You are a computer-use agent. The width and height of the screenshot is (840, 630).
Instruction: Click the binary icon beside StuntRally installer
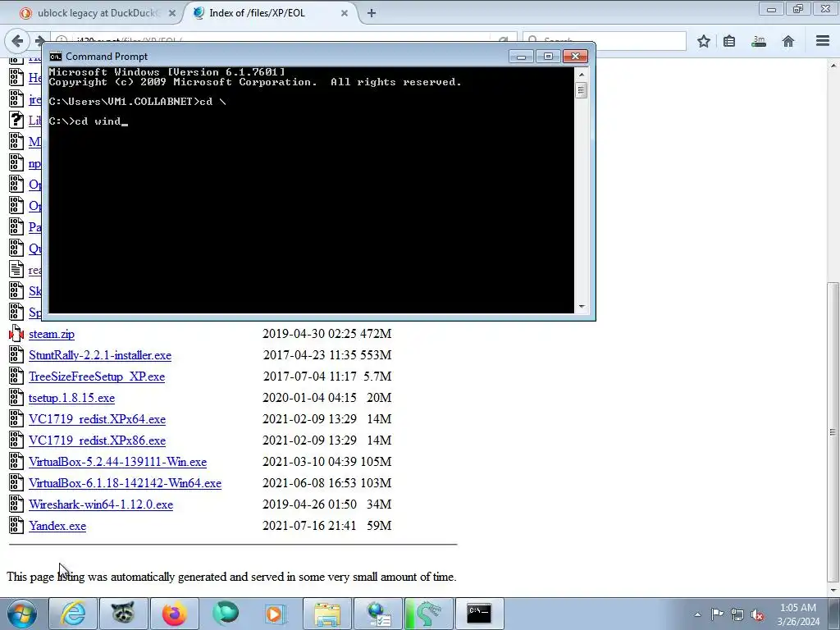16,354
